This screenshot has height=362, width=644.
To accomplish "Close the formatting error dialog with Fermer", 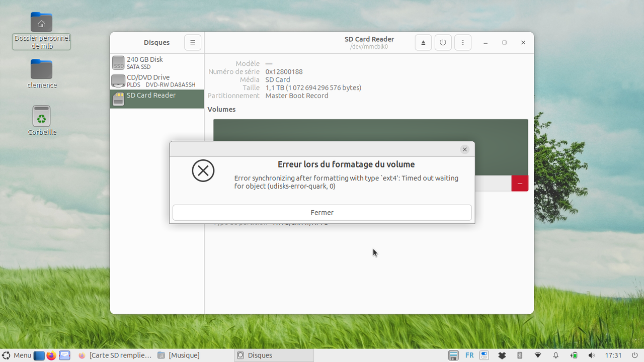I will point(322,213).
